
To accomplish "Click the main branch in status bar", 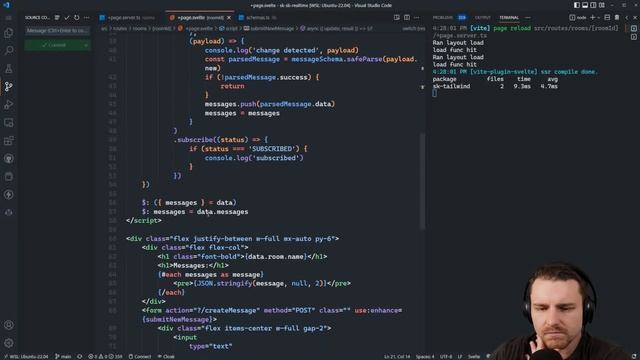I will tap(63, 356).
